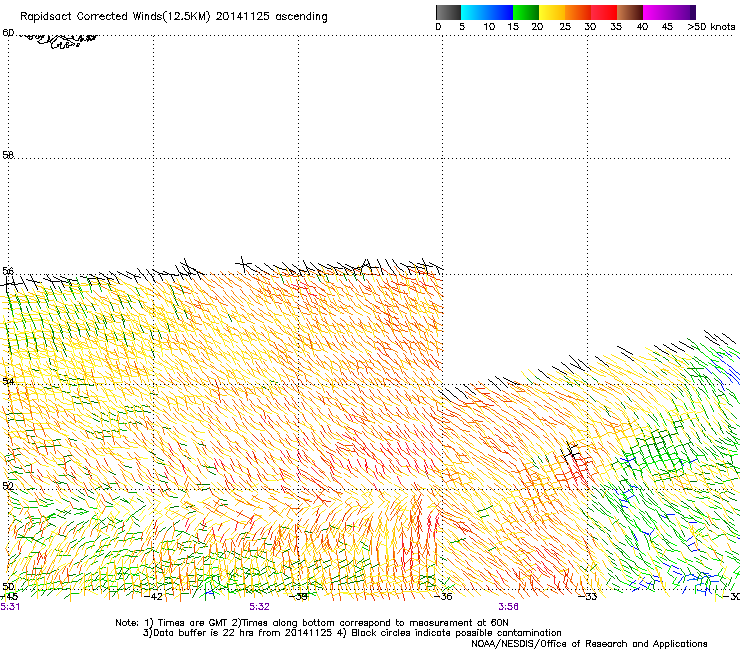The height and width of the screenshot is (650, 740).
Task: Click longitude label -39
Action: coord(298,597)
